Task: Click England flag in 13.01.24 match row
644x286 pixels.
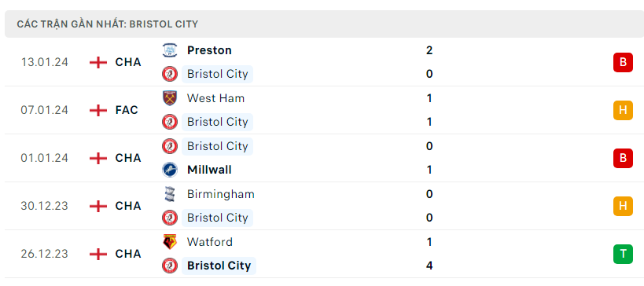Action: (98, 62)
